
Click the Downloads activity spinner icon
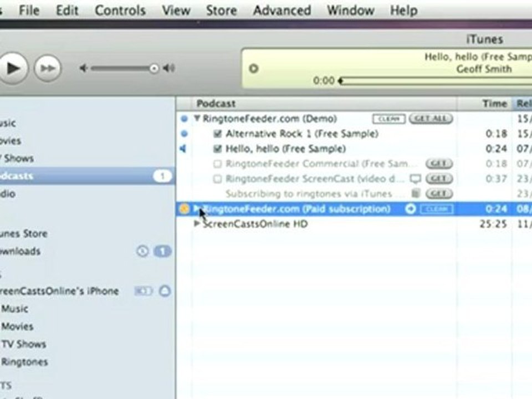pyautogui.click(x=142, y=252)
